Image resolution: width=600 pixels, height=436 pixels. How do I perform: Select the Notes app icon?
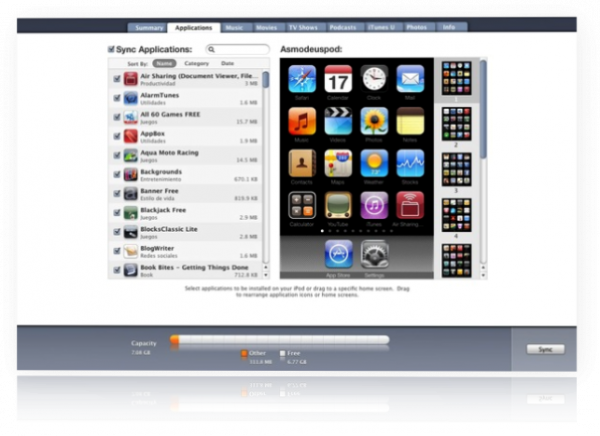pos(410,121)
